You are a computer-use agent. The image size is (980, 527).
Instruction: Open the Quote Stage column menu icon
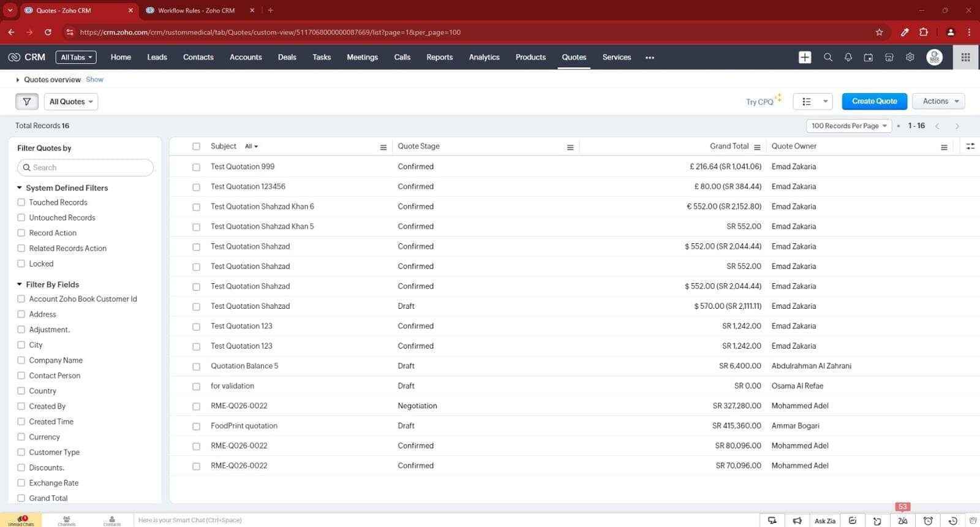coord(570,147)
